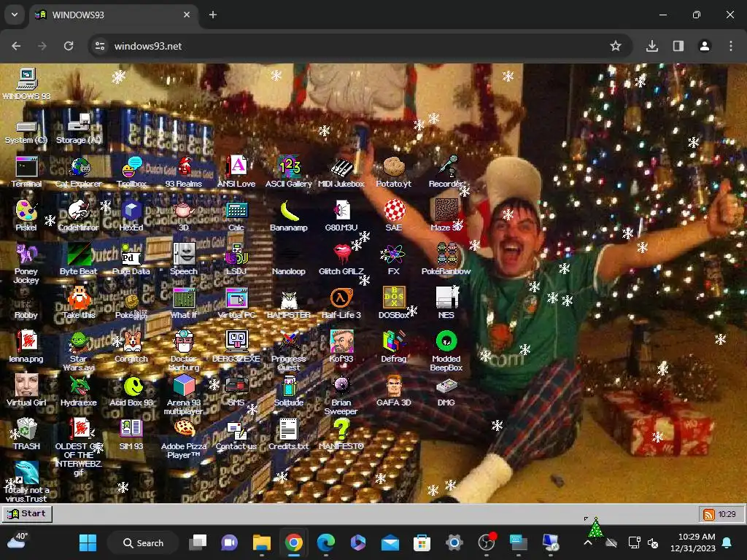Launch NES emulator icon
This screenshot has width=747, height=560.
(x=446, y=303)
